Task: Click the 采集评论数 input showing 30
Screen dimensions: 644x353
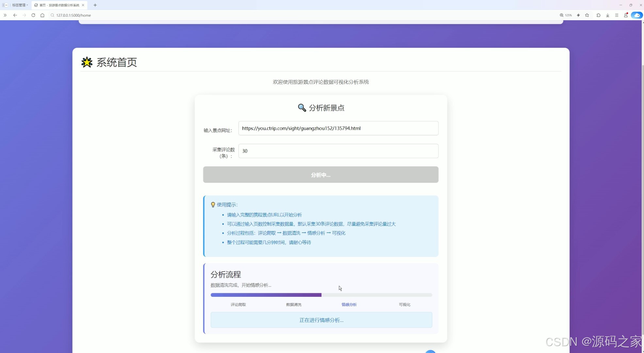Action: (339, 151)
